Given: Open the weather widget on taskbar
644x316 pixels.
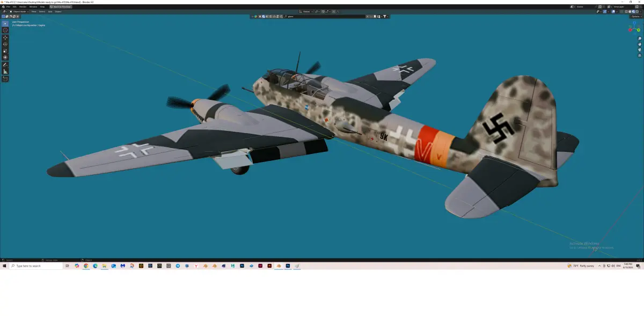Looking at the screenshot, I should [581, 266].
